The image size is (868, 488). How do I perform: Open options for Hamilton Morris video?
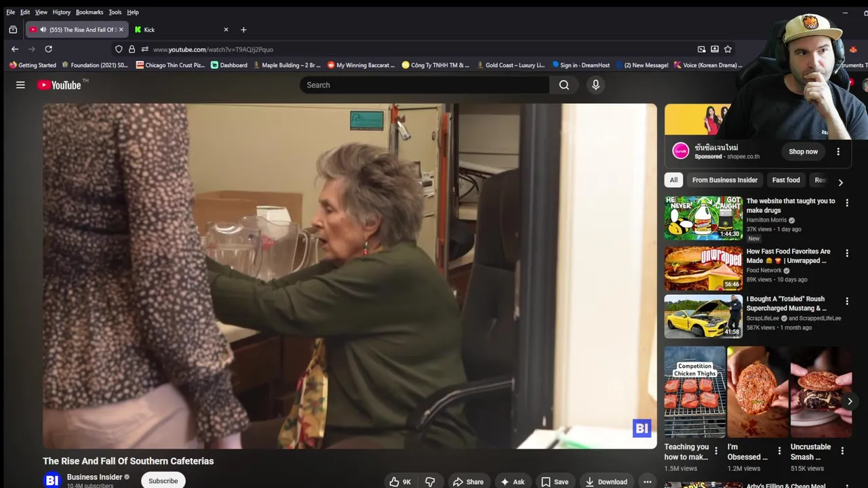coord(846,202)
